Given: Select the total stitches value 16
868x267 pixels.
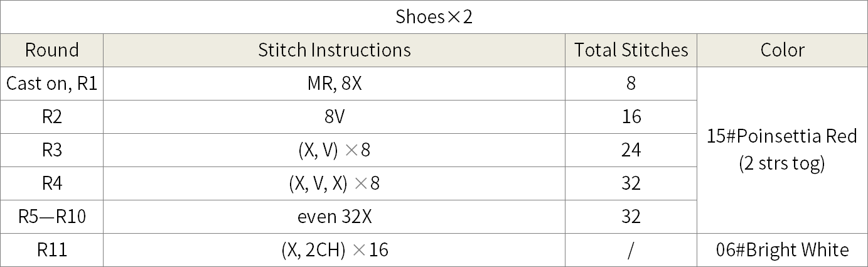Looking at the screenshot, I should [631, 117].
